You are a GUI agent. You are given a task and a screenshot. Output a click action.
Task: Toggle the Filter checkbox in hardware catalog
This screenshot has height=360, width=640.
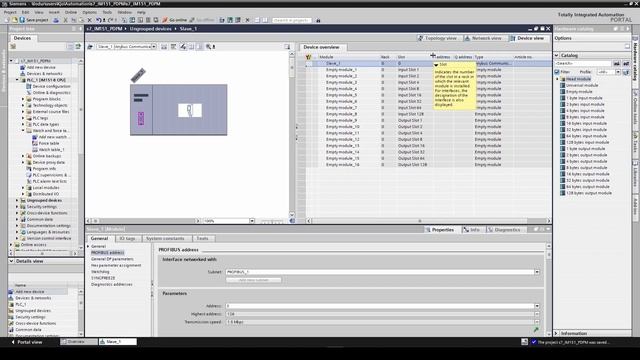coord(557,72)
